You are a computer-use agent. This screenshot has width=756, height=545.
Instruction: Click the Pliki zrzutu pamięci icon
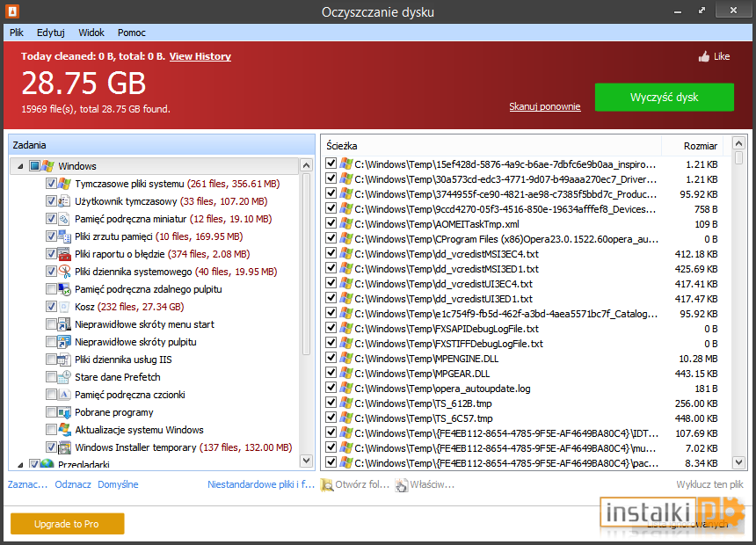[64, 236]
